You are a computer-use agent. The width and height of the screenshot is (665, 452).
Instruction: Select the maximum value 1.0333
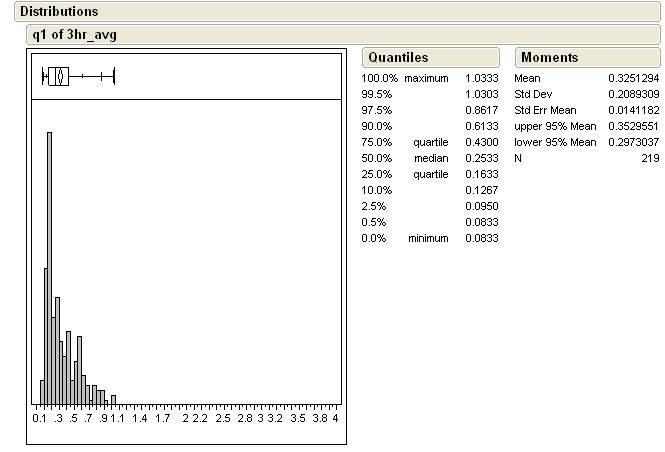coord(481,78)
